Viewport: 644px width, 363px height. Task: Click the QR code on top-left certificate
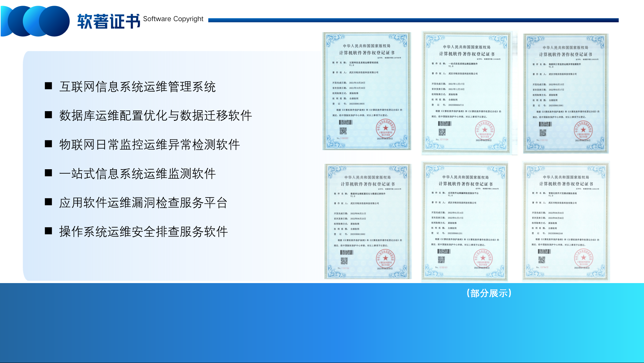click(343, 131)
